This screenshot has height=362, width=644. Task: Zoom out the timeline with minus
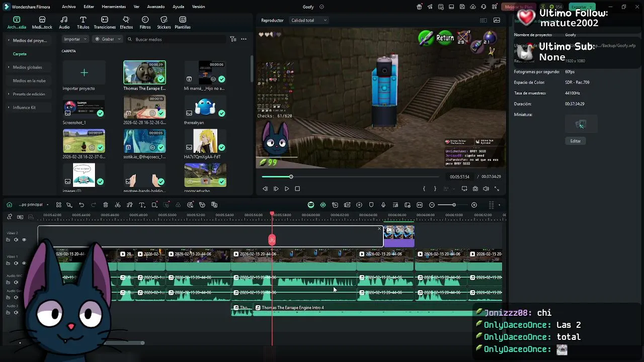432,205
